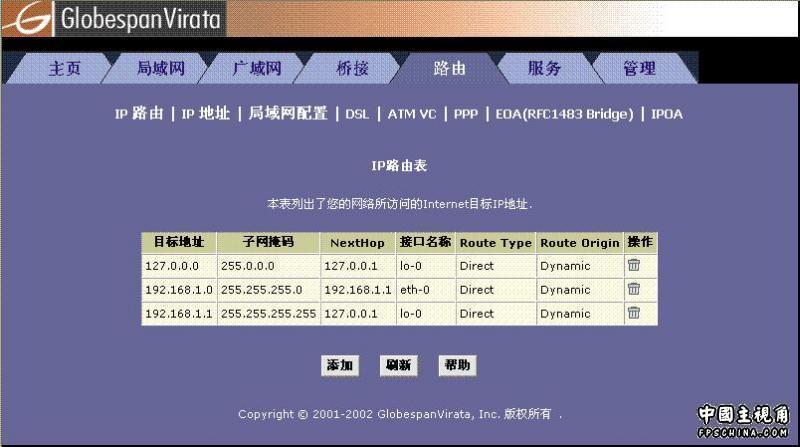Screen dimensions: 800x447
Task: Click the 操作 column header
Action: pos(640,242)
